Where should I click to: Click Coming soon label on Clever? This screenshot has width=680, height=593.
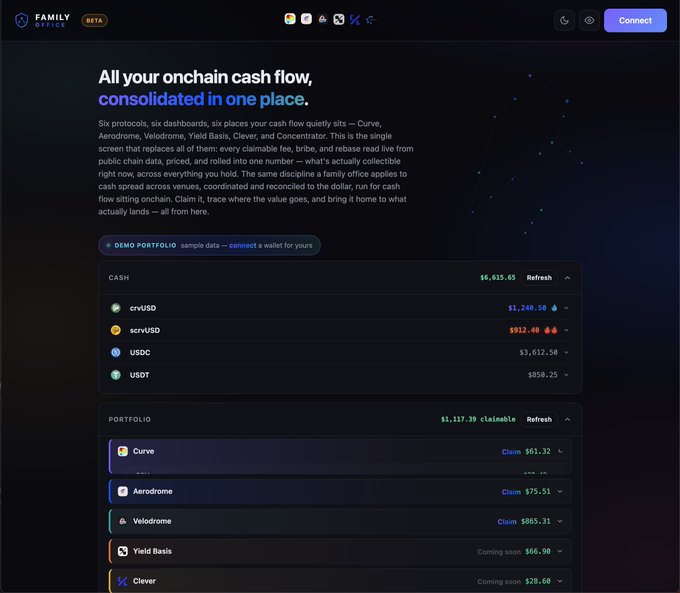pos(499,581)
